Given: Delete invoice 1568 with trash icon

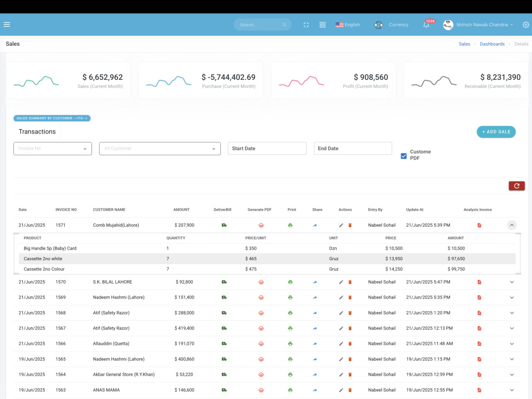Looking at the screenshot, I should click(350, 313).
